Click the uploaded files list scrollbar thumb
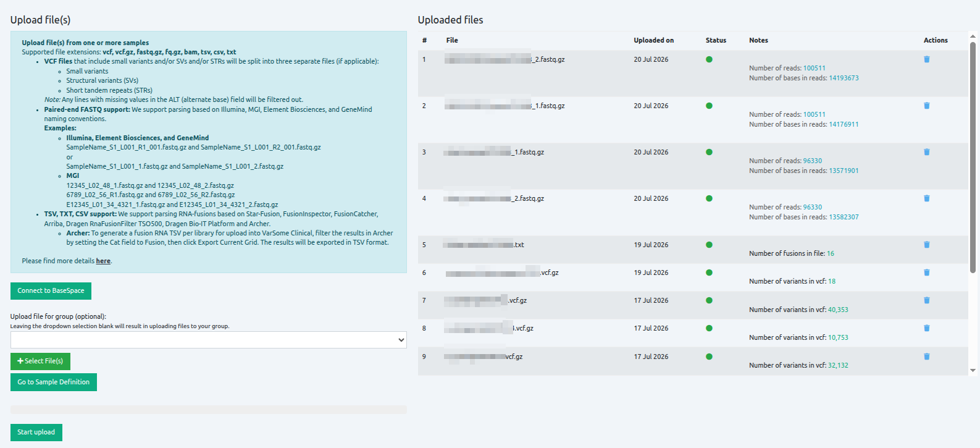 [973, 158]
